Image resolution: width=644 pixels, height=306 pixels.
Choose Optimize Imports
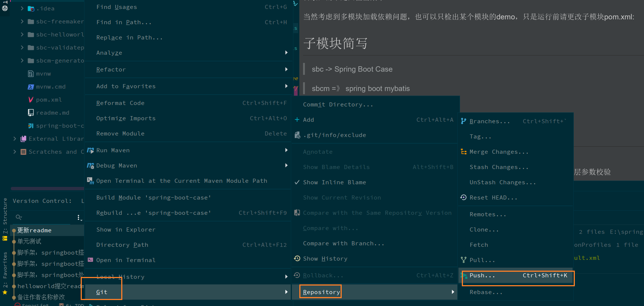tap(188, 118)
